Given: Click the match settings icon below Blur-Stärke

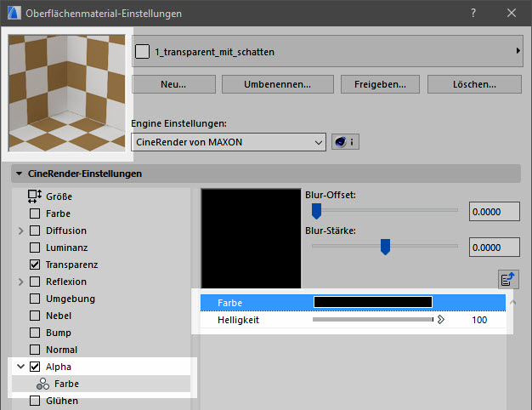Looking at the screenshot, I should pos(508,280).
